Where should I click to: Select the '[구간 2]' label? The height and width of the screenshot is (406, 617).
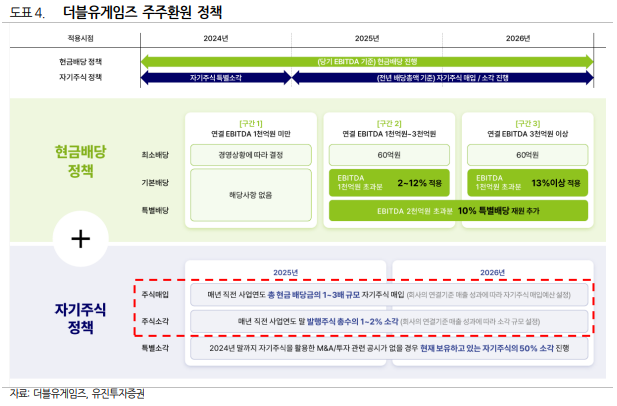click(x=389, y=124)
